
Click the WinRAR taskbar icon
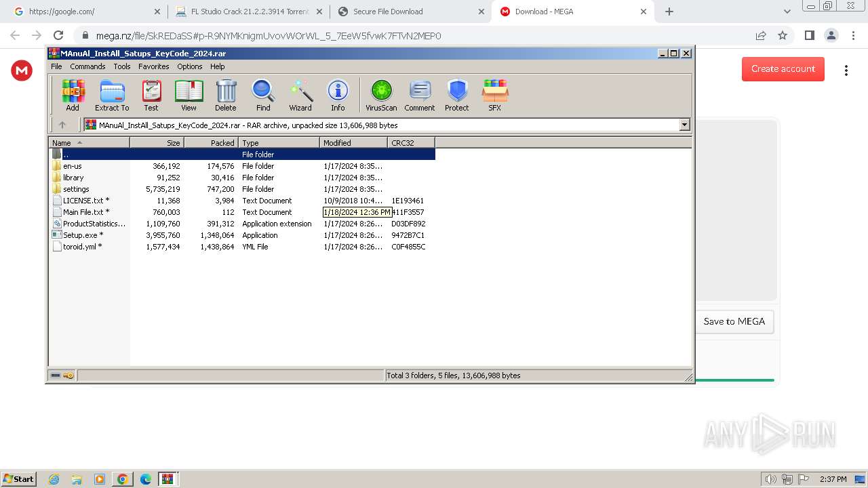[x=167, y=479]
